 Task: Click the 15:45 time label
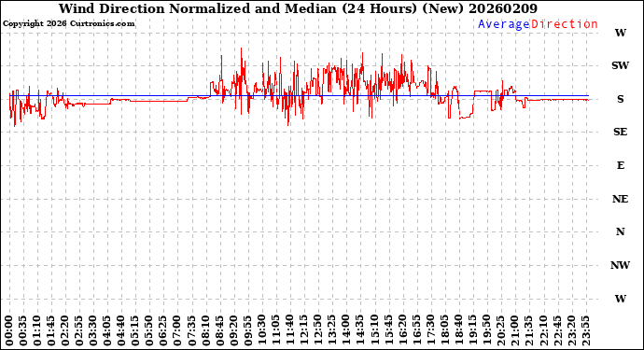point(388,330)
